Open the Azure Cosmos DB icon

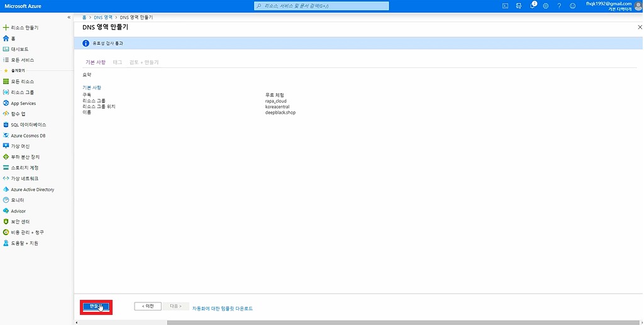(x=6, y=135)
